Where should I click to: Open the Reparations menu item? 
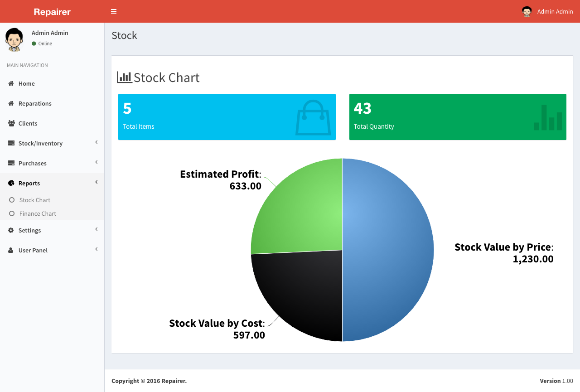[35, 104]
